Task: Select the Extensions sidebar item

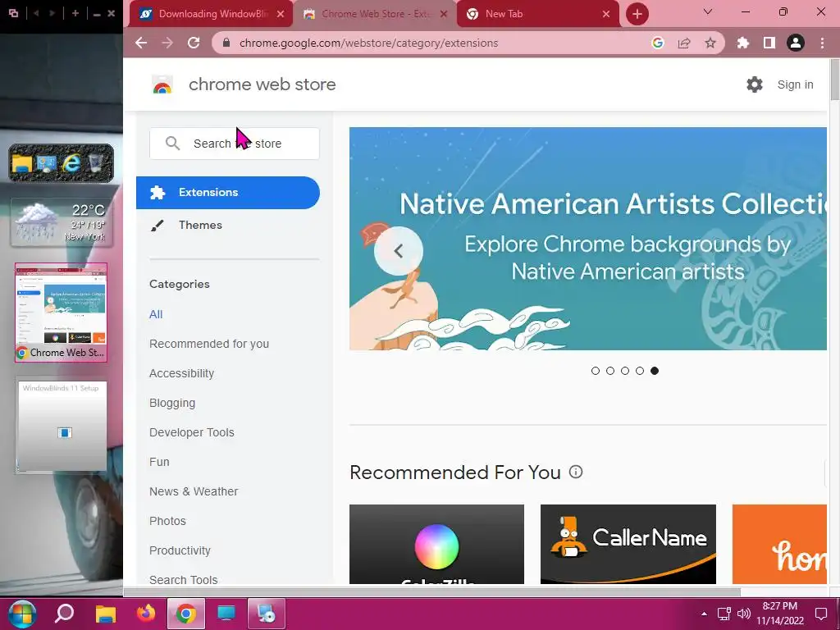Action: click(228, 192)
